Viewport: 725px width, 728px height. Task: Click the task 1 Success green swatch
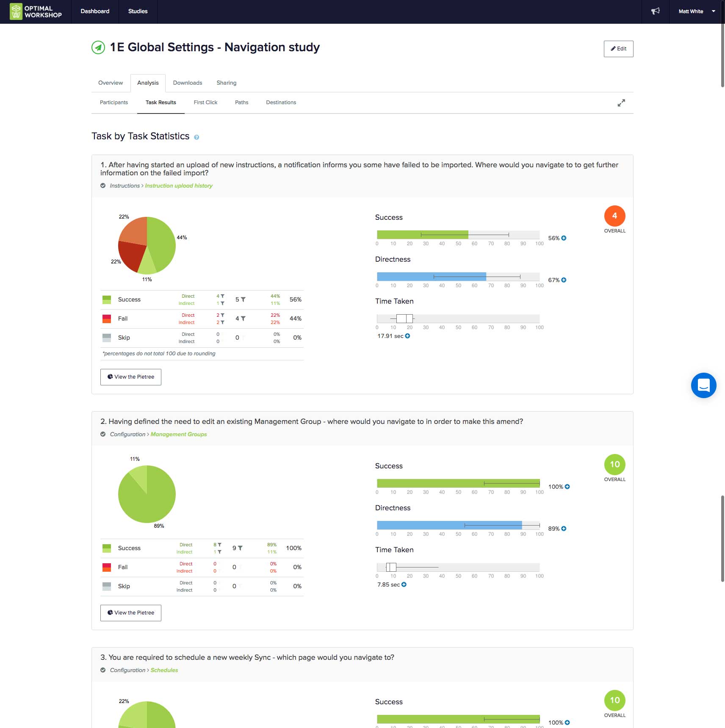click(107, 300)
